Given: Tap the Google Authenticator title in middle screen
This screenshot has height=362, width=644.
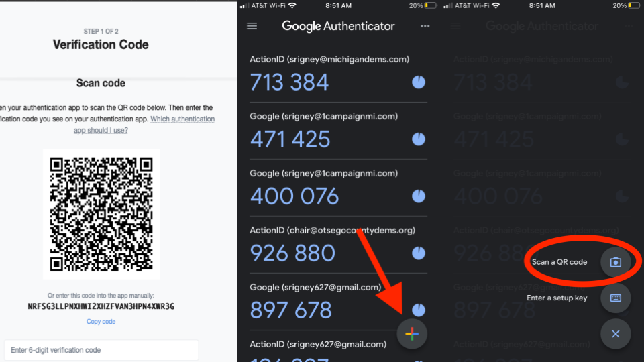Looking at the screenshot, I should 338,26.
